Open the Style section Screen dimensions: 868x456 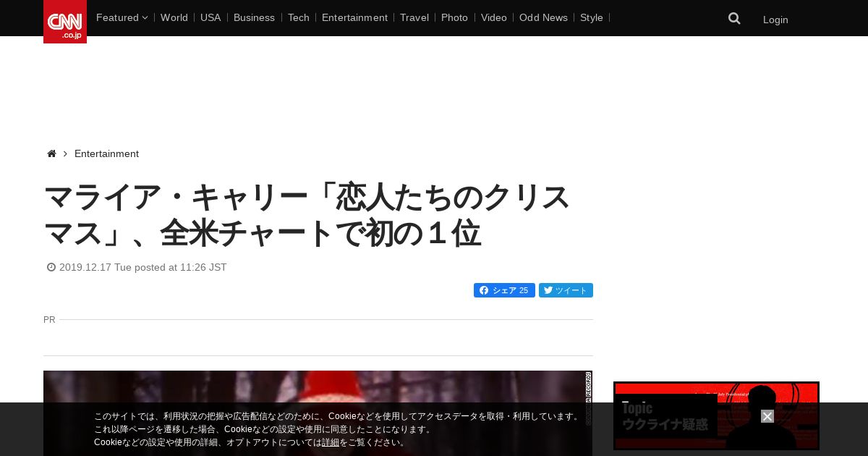592,17
